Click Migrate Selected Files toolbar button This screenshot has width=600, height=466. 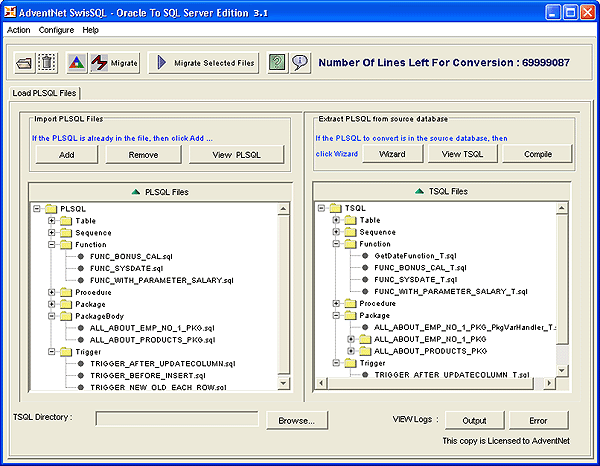click(204, 63)
